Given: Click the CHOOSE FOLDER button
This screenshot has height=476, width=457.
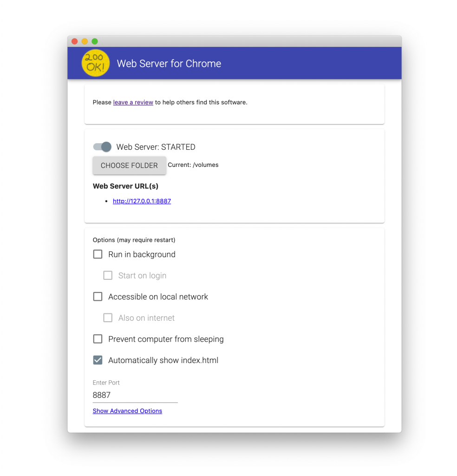Looking at the screenshot, I should (130, 165).
